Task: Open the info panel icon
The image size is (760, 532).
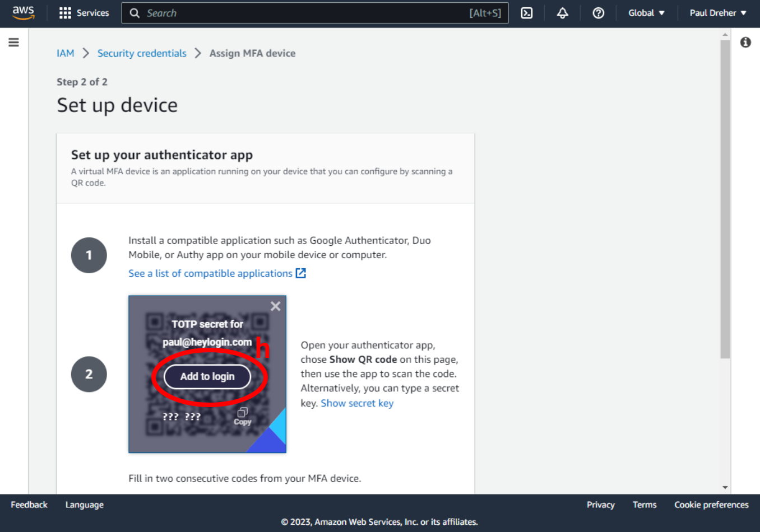Action: [745, 43]
